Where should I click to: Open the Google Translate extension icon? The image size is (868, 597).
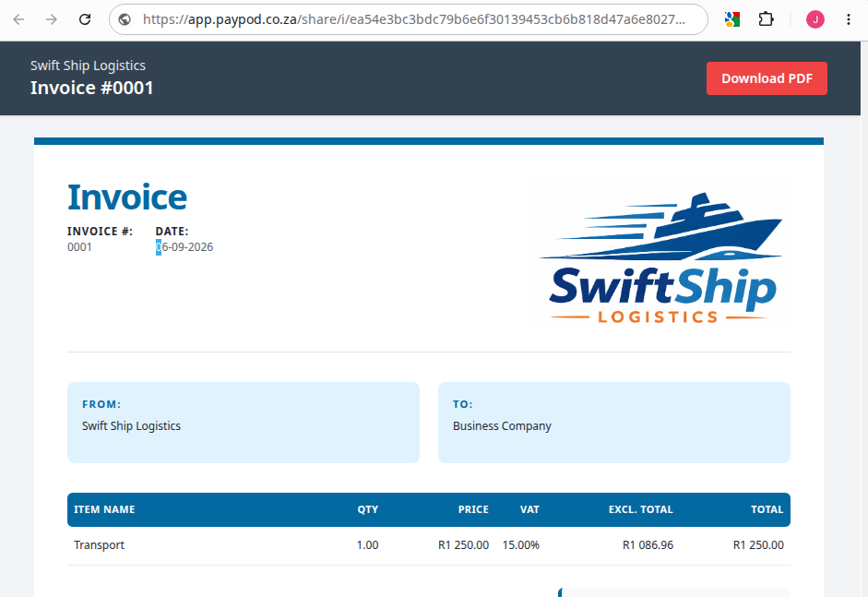pyautogui.click(x=732, y=19)
